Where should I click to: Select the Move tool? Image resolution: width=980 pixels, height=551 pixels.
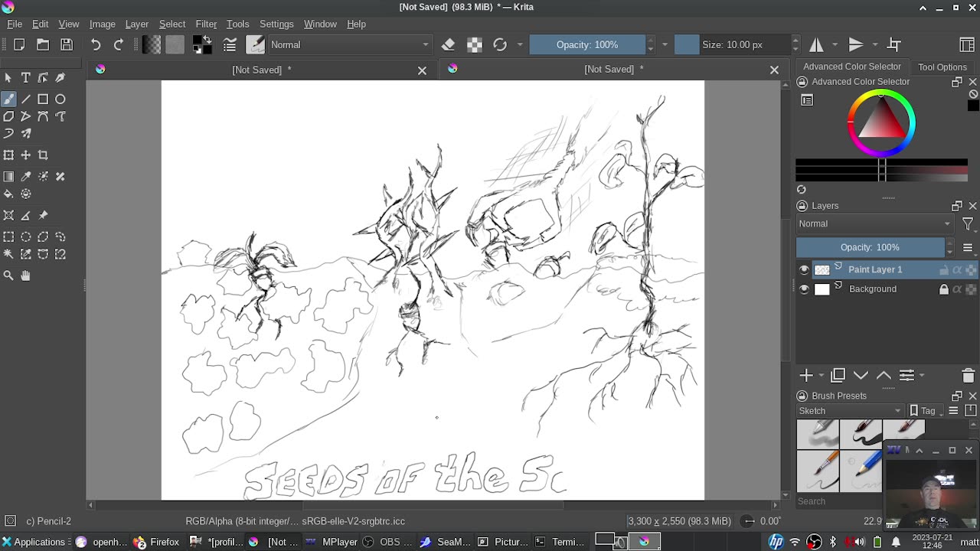click(25, 155)
